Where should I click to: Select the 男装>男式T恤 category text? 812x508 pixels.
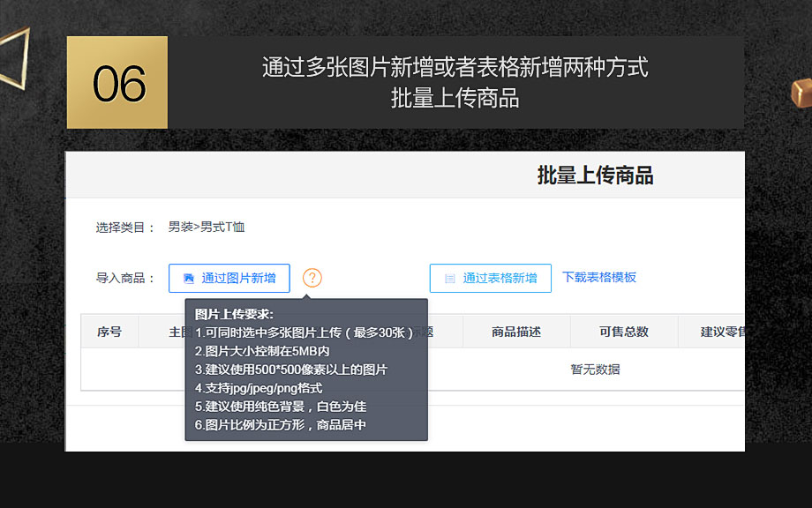point(207,228)
